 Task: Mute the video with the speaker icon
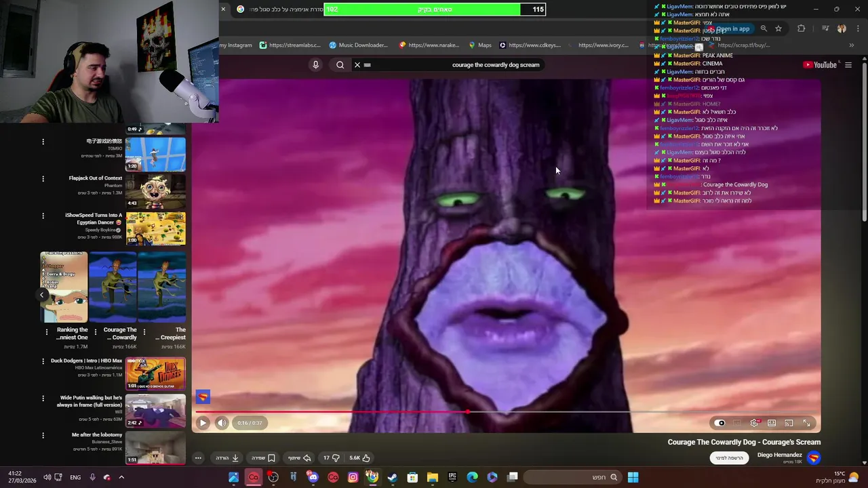coord(222,423)
